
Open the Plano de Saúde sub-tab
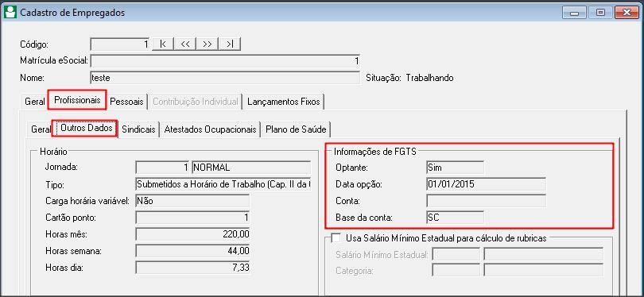point(296,129)
